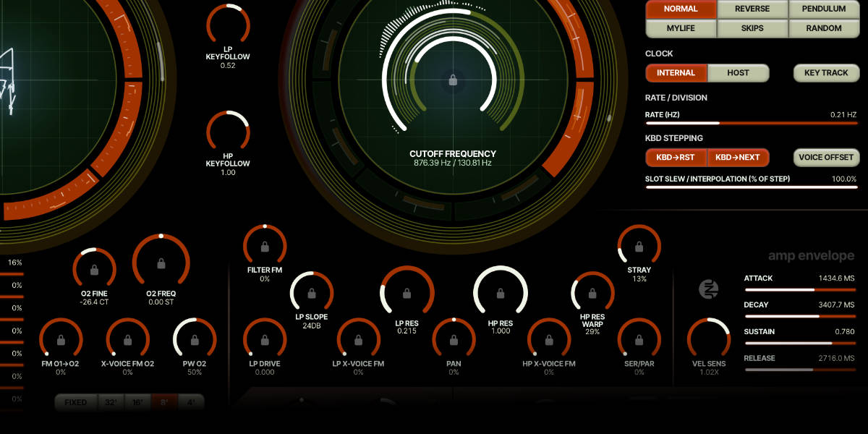Toggle the VOICE OFFSET button
This screenshot has width=868, height=434.
click(826, 157)
